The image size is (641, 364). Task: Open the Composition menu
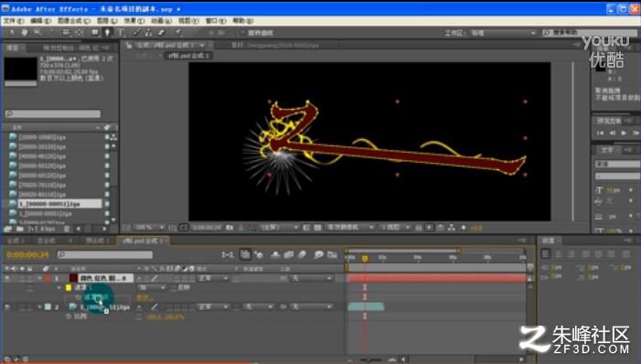[73, 20]
